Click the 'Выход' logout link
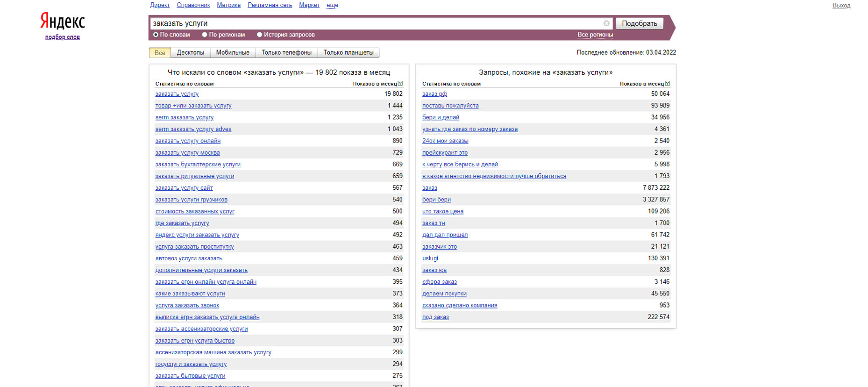 [x=841, y=6]
